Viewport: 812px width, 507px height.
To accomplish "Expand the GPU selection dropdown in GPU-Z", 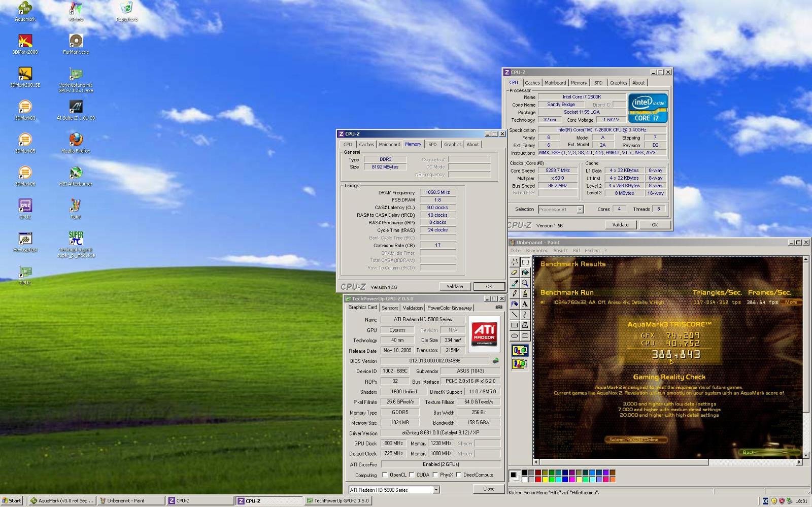I will pos(435,490).
